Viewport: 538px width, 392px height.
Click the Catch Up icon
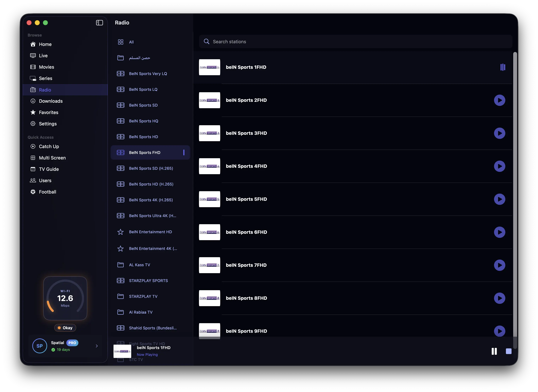[x=33, y=146]
